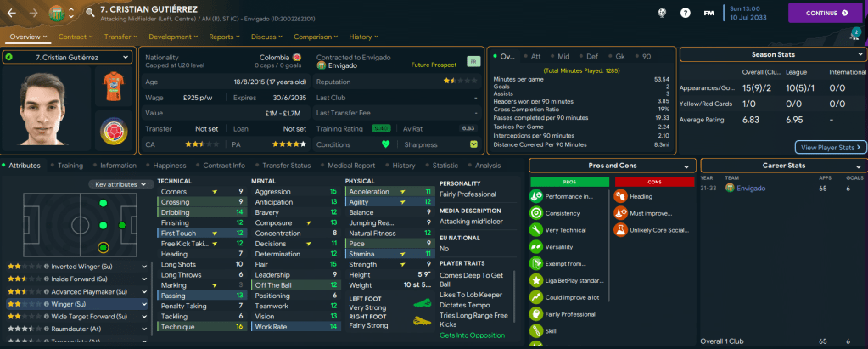Image resolution: width=868 pixels, height=349 pixels.
Task: Open the search magnifier icon
Action: [x=90, y=14]
